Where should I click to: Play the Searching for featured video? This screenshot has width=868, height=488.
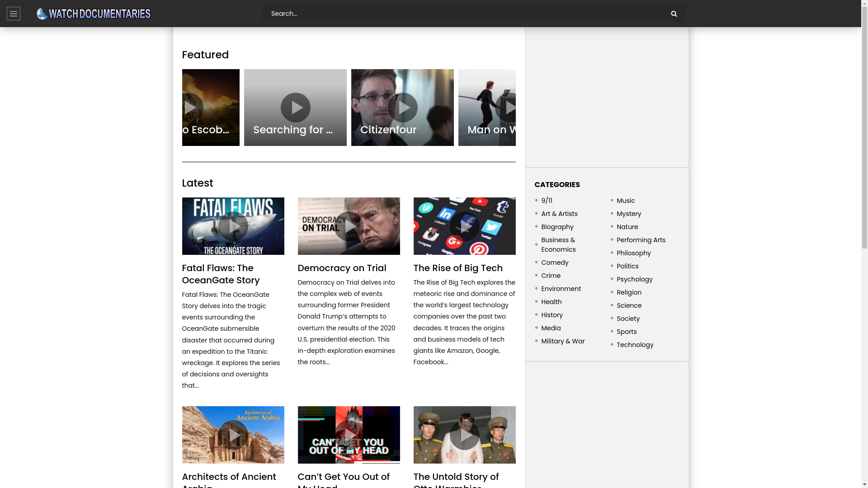coord(295,108)
